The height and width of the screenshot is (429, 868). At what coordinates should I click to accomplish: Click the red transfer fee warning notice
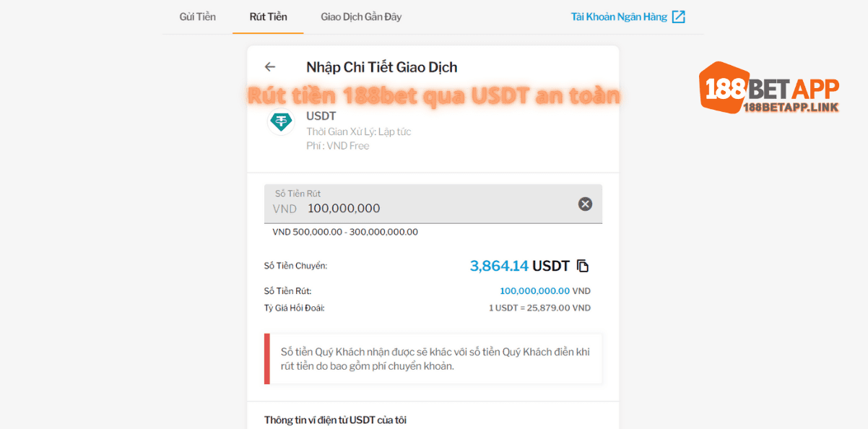coord(433,359)
